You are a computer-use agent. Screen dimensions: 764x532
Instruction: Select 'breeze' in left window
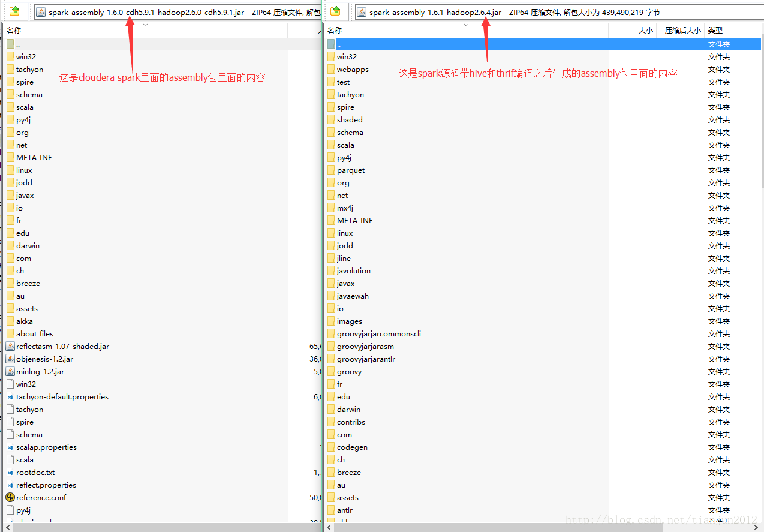click(x=28, y=283)
